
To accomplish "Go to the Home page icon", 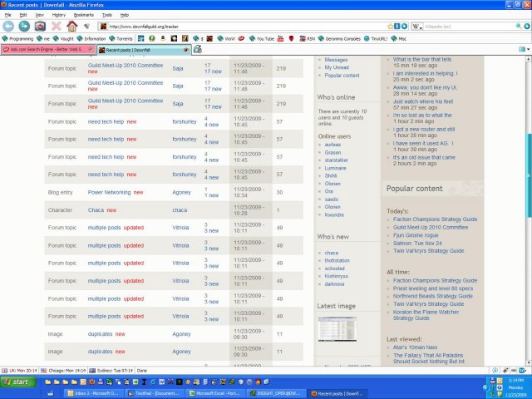I will (x=71, y=26).
